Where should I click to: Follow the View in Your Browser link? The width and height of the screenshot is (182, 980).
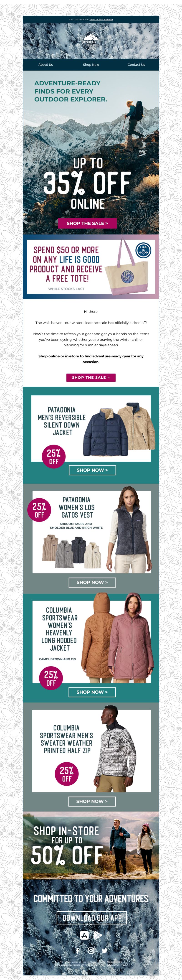[101, 19]
